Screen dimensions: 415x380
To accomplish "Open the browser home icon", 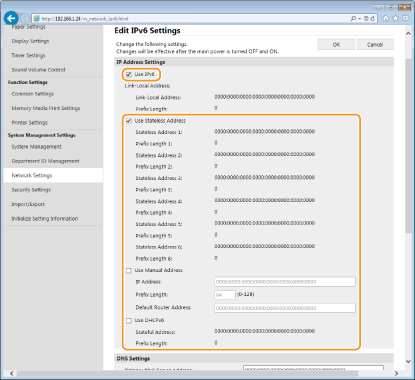I will pos(386,18).
